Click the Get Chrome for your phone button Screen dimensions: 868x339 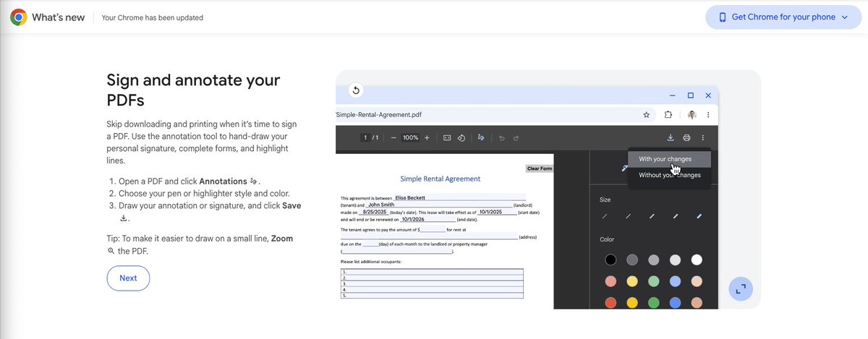[783, 17]
